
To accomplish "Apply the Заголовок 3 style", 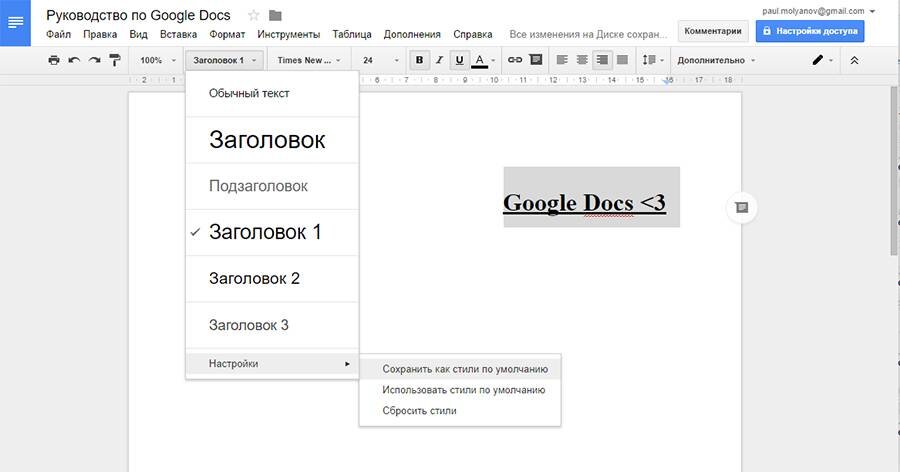I will point(273,325).
